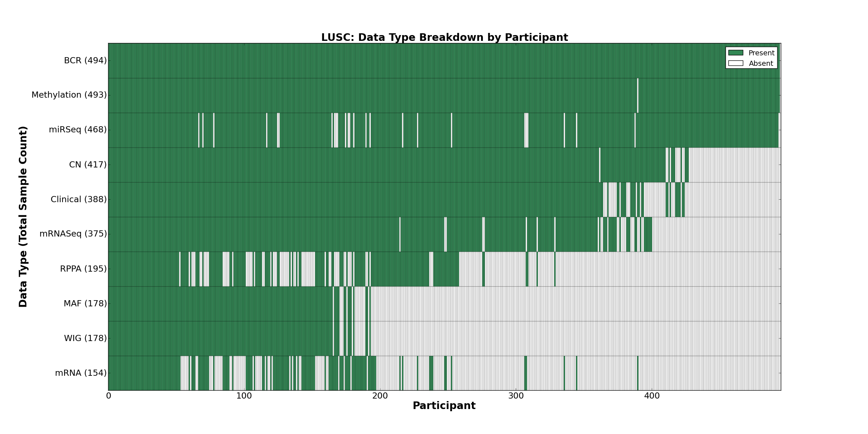Click the chart title LUSC Data Type Breakdown
This screenshot has height=434, width=868.
(444, 38)
